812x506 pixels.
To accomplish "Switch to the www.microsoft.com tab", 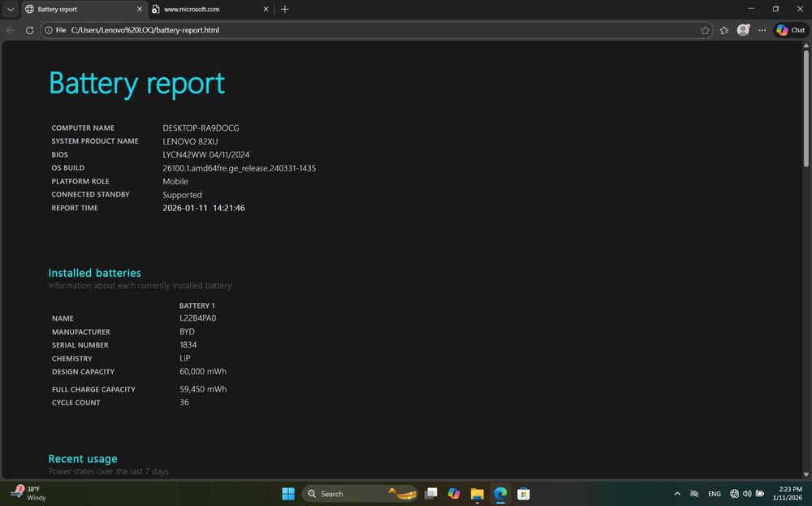I will (x=210, y=9).
